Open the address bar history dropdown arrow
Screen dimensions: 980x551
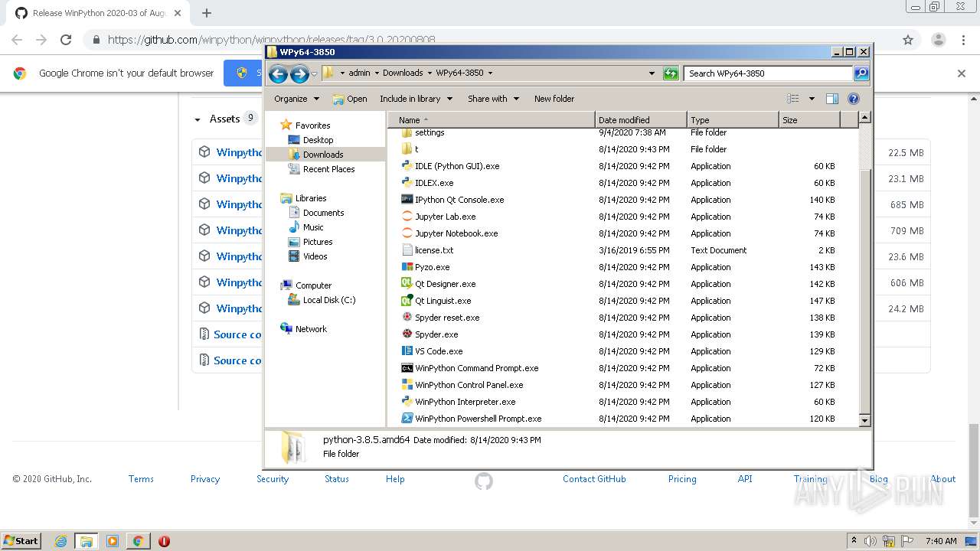(652, 73)
